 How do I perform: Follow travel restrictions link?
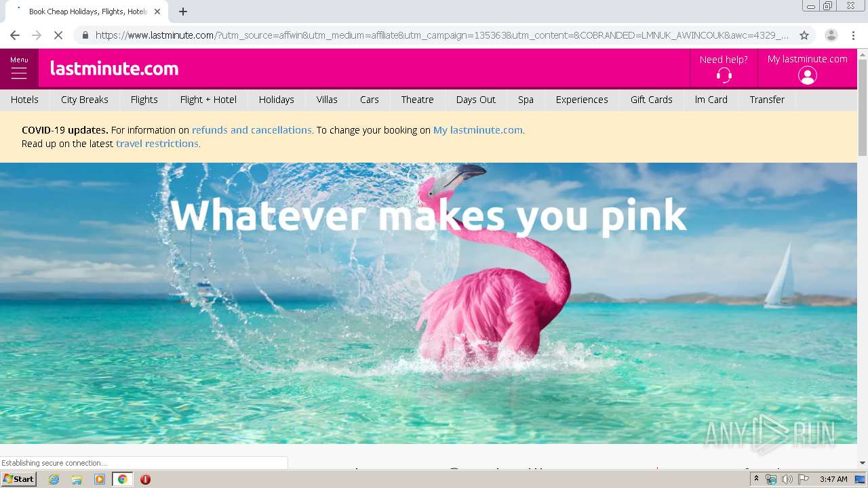click(x=157, y=144)
